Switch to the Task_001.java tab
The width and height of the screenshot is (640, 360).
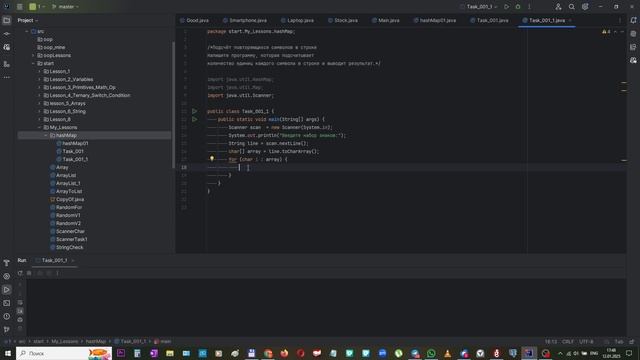[489, 20]
